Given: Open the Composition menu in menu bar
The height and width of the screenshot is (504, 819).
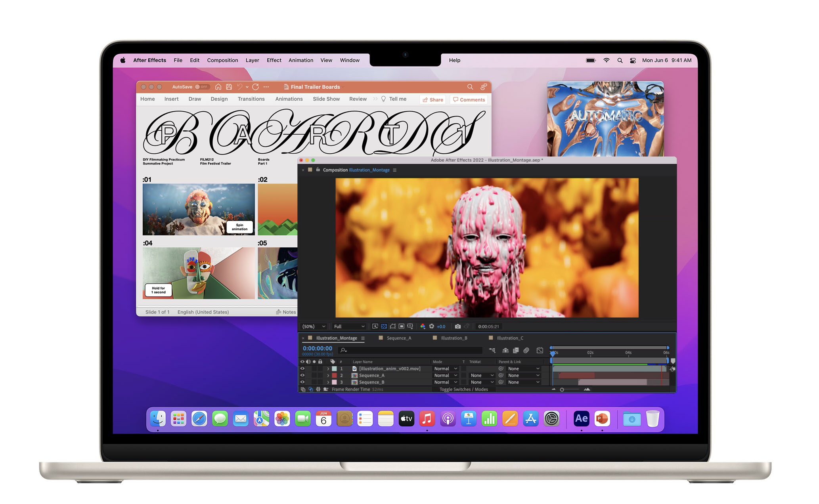Looking at the screenshot, I should click(222, 60).
